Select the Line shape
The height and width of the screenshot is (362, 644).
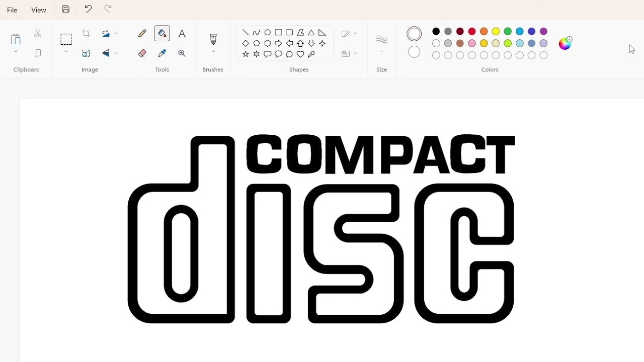(x=246, y=33)
